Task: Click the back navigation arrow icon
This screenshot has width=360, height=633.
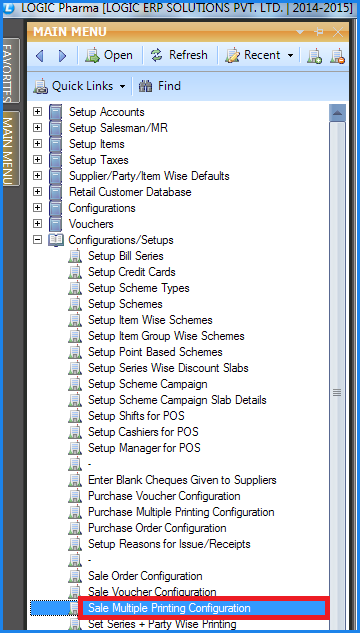Action: pos(40,55)
